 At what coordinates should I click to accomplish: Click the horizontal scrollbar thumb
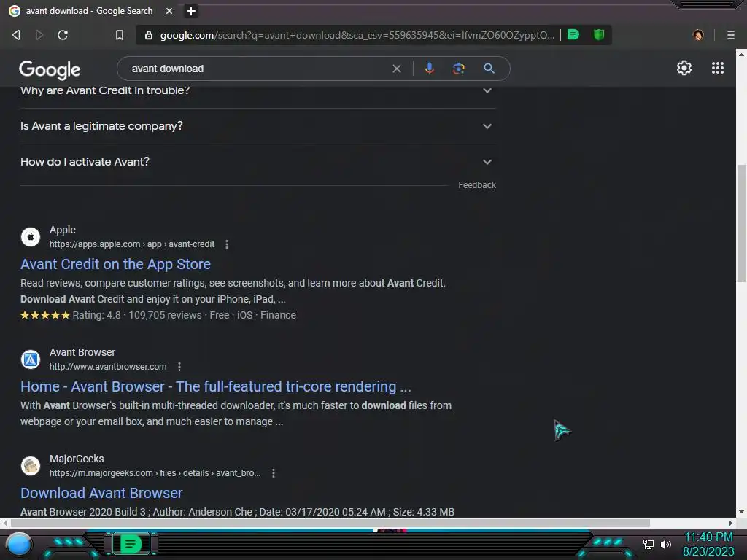[330, 523]
